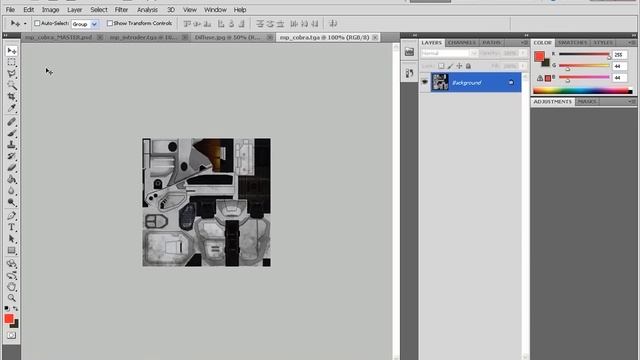Enable Show Transform Controls checkbox
Image resolution: width=640 pixels, height=360 pixels.
coord(109,24)
